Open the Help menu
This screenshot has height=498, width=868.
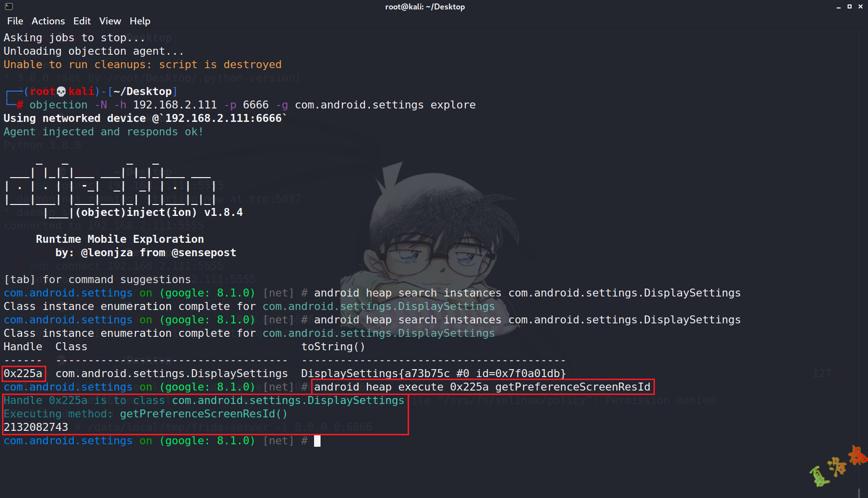140,21
